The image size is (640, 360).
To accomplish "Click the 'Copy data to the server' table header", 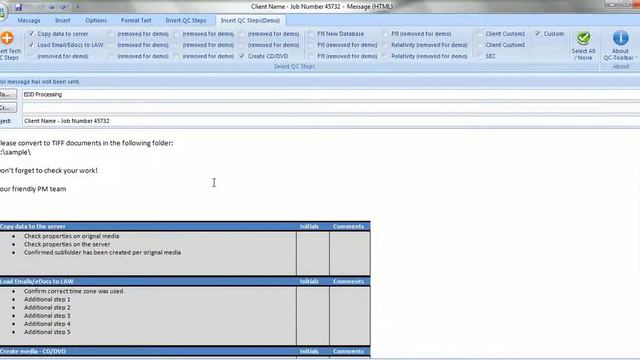I will click(33, 227).
